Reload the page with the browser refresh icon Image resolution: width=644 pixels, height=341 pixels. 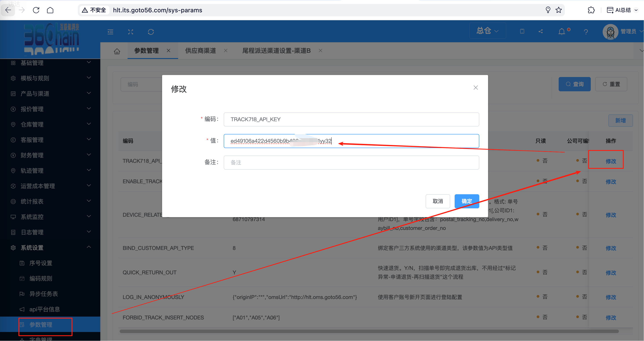pos(36,10)
